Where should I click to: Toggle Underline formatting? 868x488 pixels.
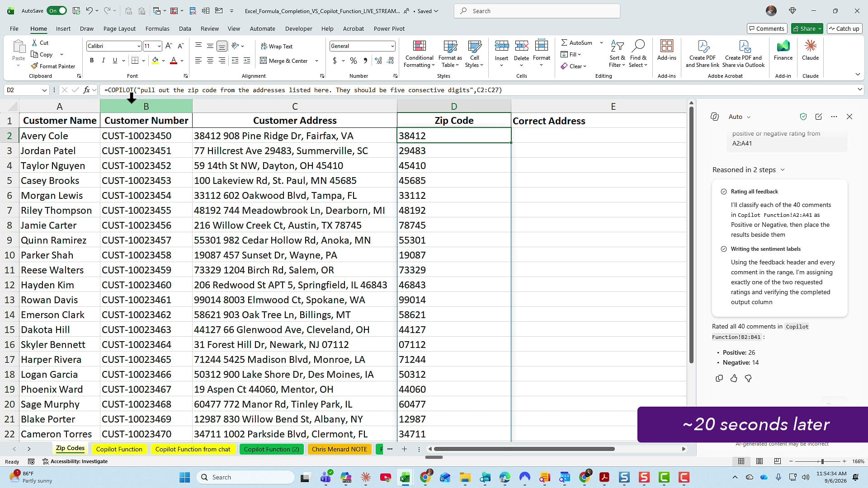point(115,61)
